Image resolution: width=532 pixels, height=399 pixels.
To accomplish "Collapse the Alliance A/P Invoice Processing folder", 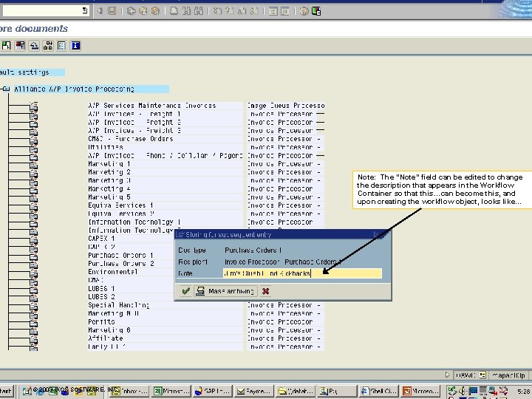I will coord(6,89).
